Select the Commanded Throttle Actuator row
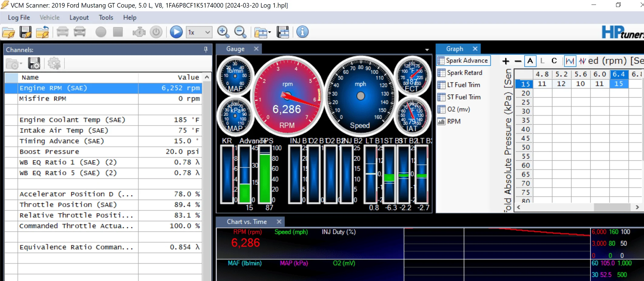Image resolution: width=644 pixels, height=281 pixels. click(103, 226)
